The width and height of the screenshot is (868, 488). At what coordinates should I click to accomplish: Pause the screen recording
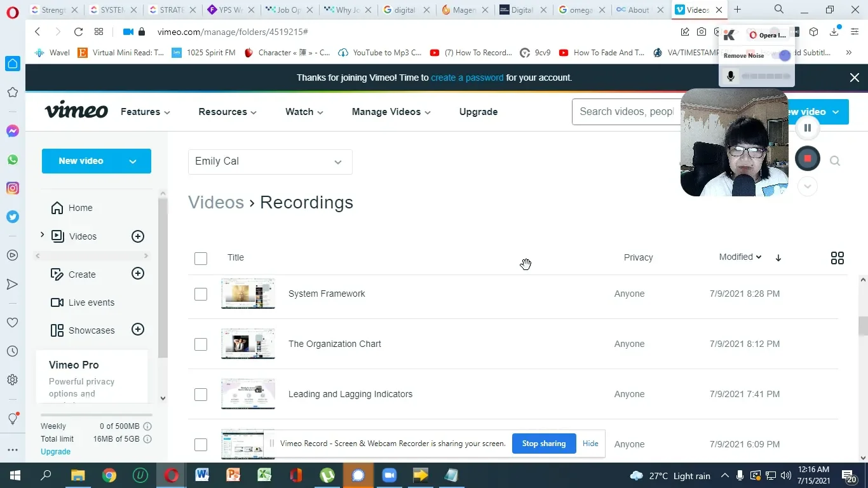point(808,128)
